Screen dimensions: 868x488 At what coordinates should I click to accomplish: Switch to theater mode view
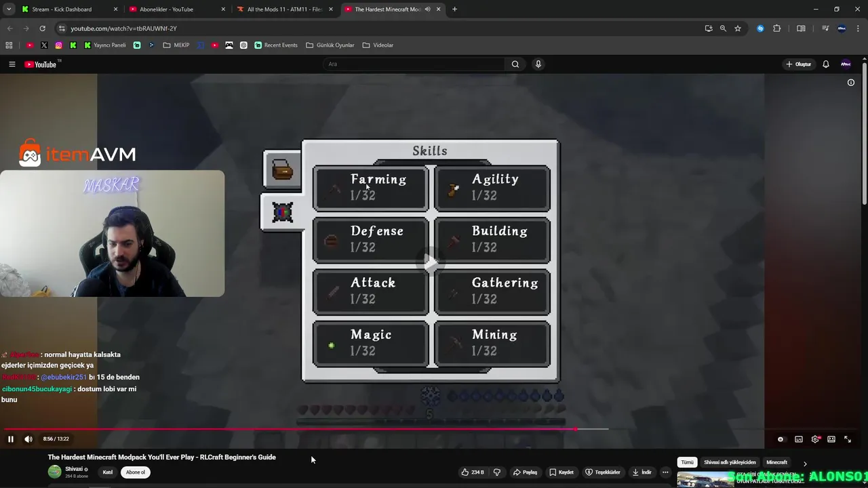831,439
